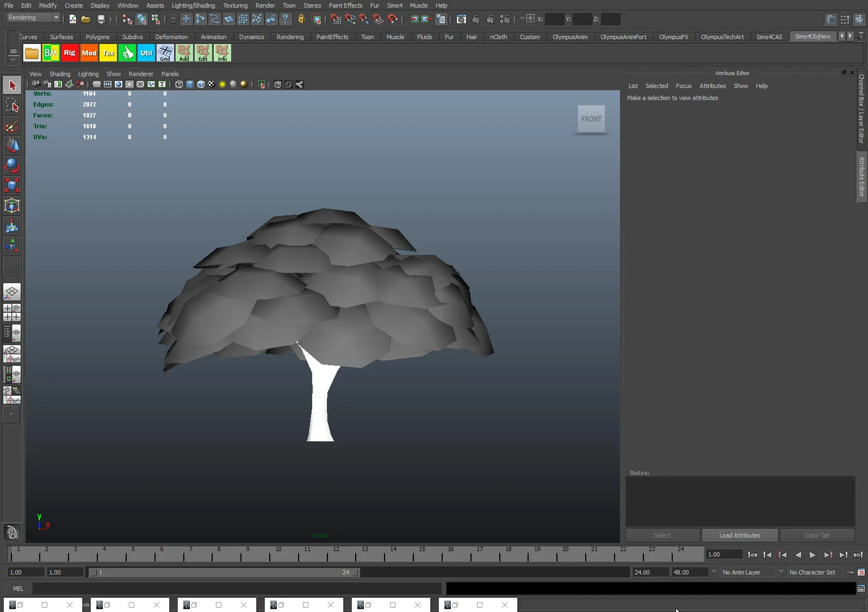Click the blue Util shelf button
The height and width of the screenshot is (612, 868).
click(x=146, y=53)
